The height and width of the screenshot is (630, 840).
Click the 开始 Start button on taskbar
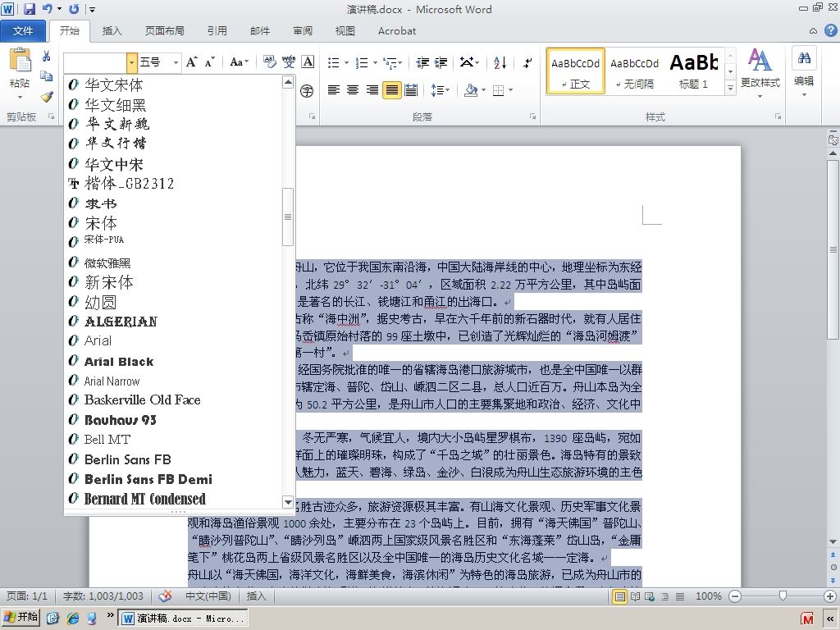(x=21, y=618)
